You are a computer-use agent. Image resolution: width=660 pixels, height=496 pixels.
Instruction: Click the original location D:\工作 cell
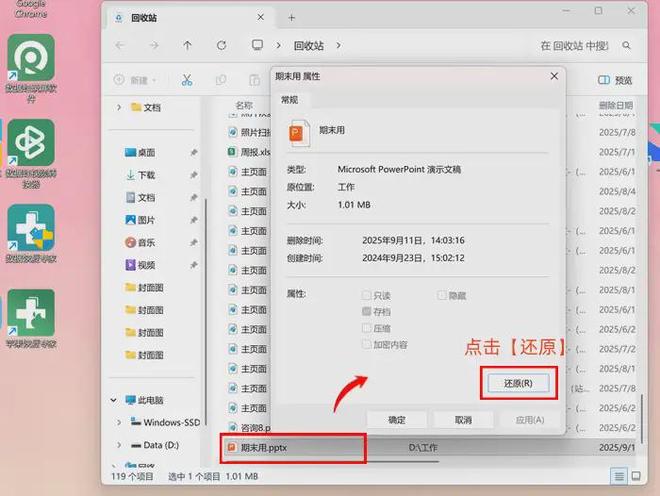click(423, 448)
